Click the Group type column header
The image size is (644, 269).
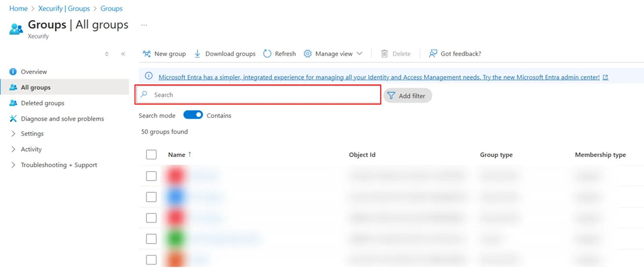496,155
